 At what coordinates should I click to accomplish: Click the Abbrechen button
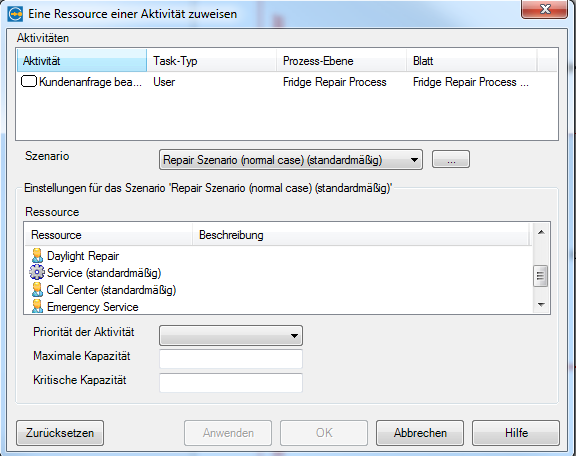point(420,433)
